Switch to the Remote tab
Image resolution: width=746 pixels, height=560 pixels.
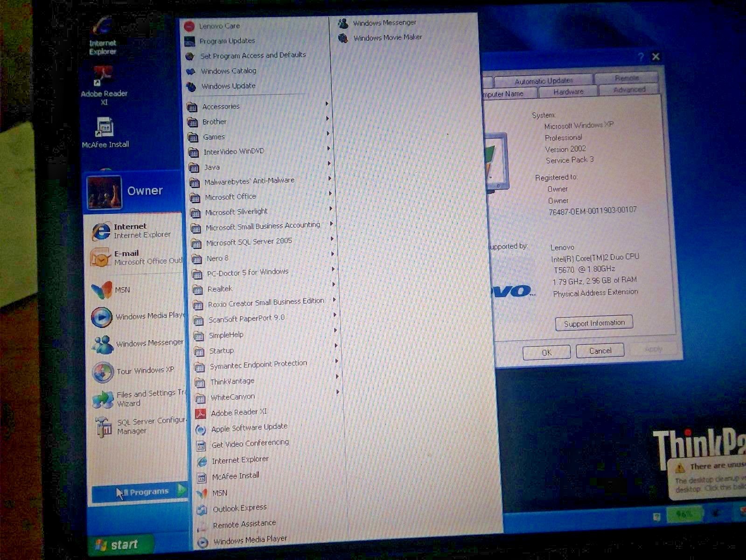(x=626, y=78)
